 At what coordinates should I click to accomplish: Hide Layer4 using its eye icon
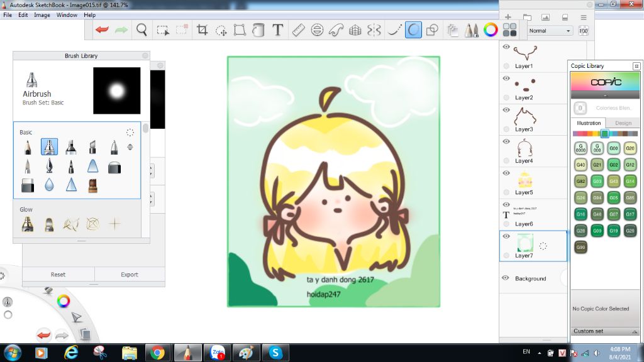pos(506,141)
